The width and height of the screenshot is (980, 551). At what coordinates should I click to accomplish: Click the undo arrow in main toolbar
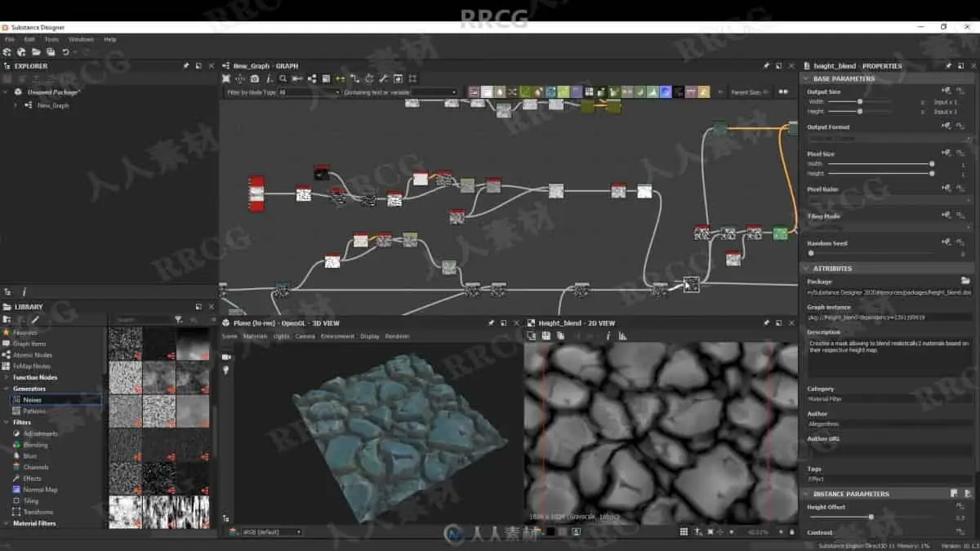(x=65, y=52)
